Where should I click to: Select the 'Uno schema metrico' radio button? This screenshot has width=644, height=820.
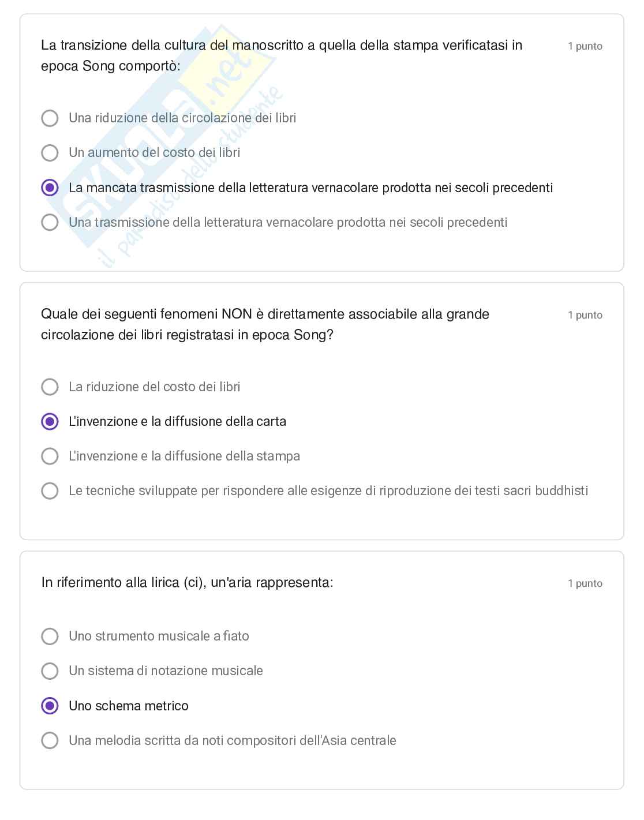[x=50, y=706]
